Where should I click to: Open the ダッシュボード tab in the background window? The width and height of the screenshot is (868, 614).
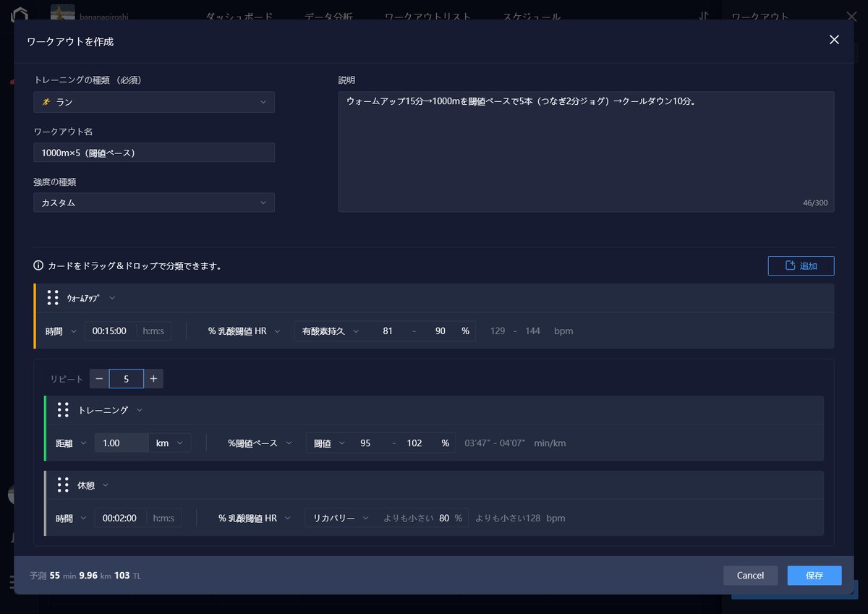(239, 17)
